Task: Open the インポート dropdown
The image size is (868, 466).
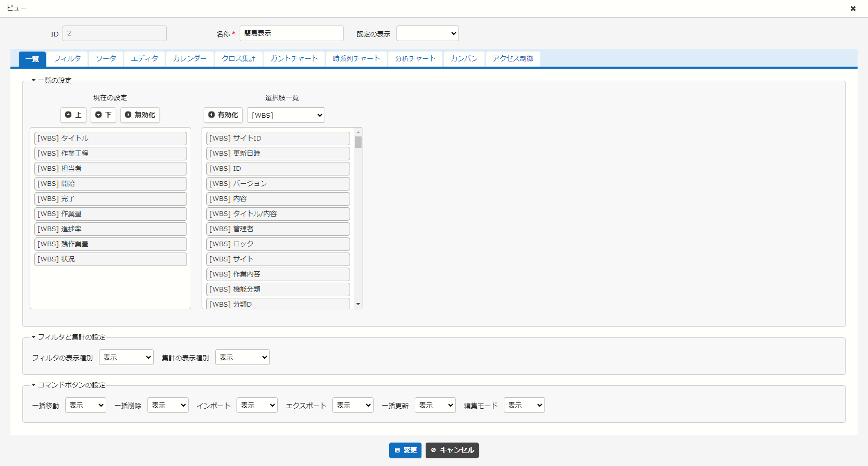Action: 257,405
